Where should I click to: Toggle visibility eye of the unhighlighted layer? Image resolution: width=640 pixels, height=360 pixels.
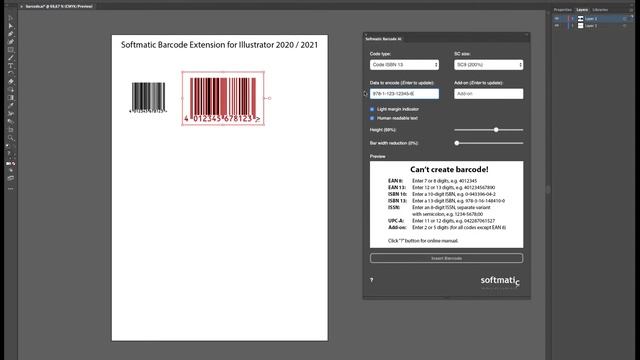pyautogui.click(x=557, y=26)
